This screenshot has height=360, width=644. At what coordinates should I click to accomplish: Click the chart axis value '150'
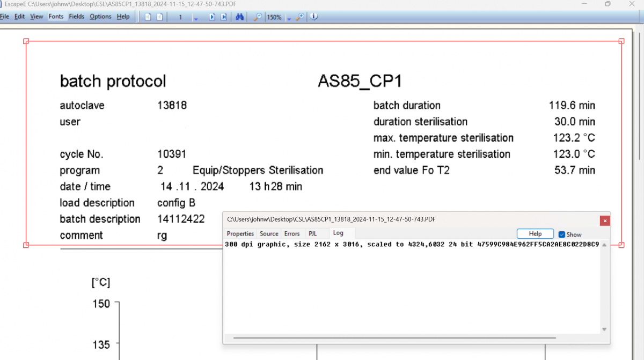point(101,304)
